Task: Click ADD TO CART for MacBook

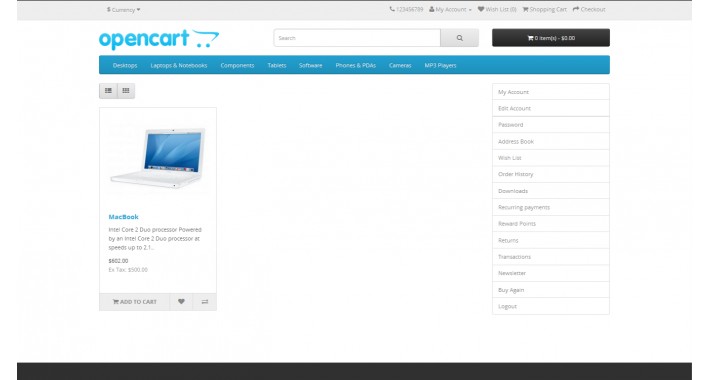Action: point(134,302)
